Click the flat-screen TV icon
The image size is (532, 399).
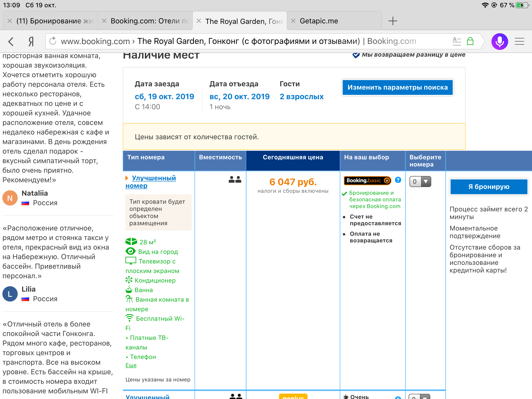[131, 261]
